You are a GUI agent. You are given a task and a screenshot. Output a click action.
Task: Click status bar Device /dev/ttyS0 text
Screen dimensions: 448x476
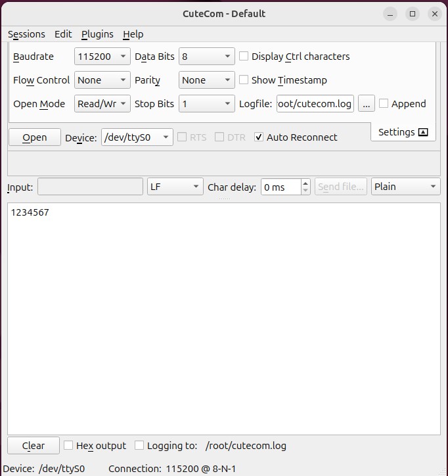43,469
